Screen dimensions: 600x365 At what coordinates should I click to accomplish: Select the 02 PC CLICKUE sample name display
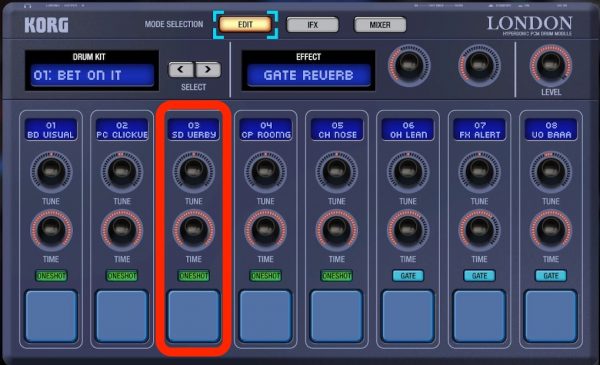coord(122,130)
